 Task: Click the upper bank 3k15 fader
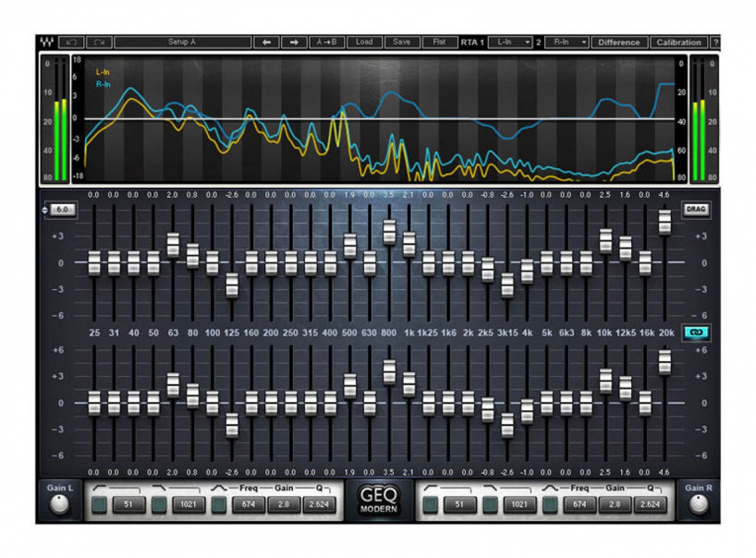click(x=508, y=285)
